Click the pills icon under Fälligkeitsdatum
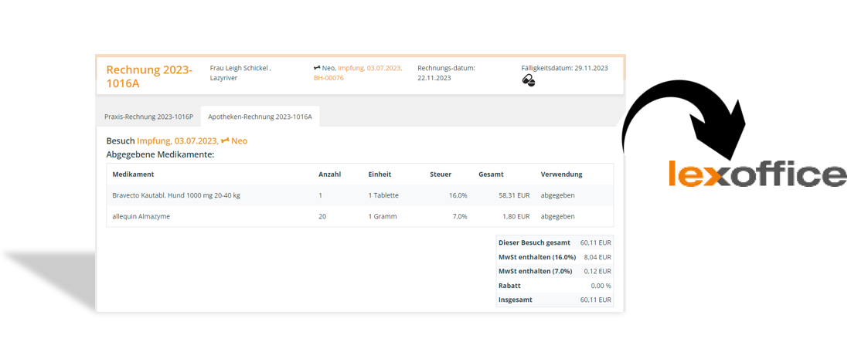This screenshot has width=868, height=359. (529, 81)
